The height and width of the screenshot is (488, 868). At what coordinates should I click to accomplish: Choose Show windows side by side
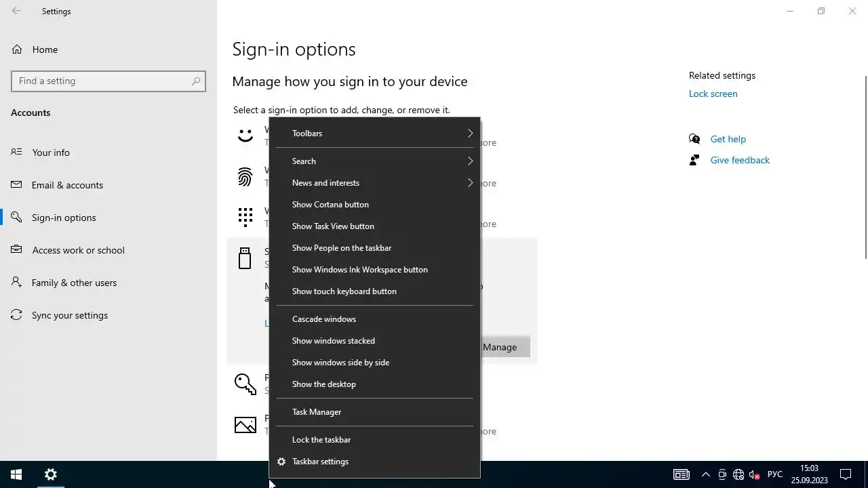click(x=374, y=363)
